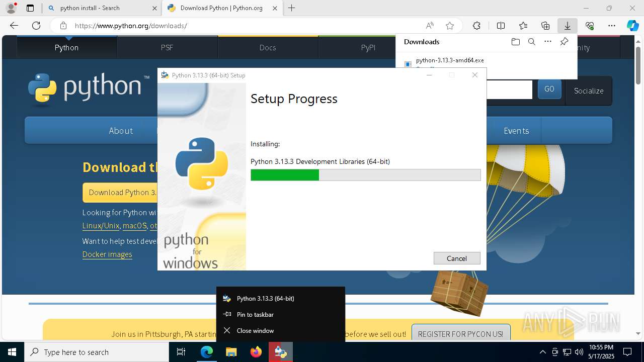This screenshot has height=362, width=644.
Task: Click REGISTER FOR PYCON US! button
Action: pyautogui.click(x=460, y=334)
